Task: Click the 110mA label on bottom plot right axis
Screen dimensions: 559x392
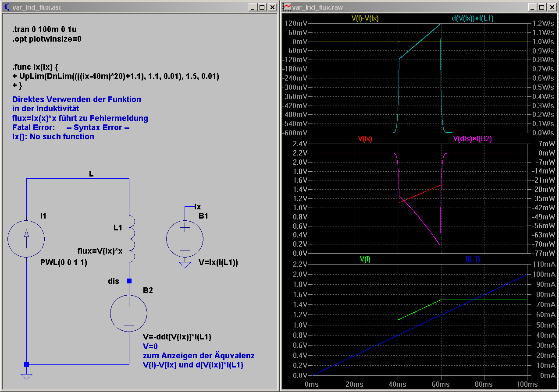Action: pos(544,264)
